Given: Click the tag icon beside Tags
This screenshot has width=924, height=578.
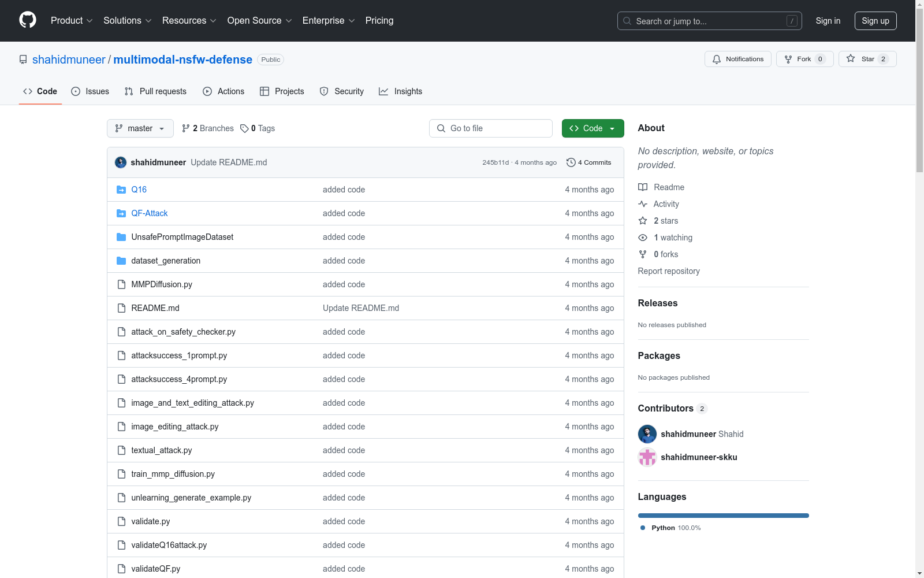Looking at the screenshot, I should (x=244, y=128).
